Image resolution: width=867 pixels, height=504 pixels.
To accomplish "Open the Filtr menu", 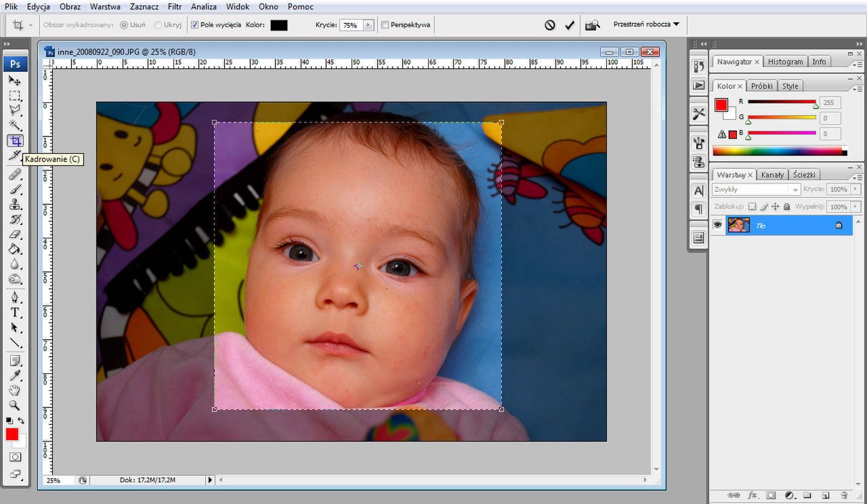I will pyautogui.click(x=175, y=7).
